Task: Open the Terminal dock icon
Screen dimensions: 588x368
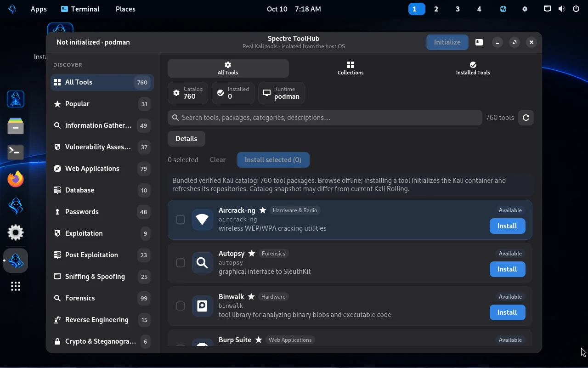Action: pyautogui.click(x=16, y=152)
